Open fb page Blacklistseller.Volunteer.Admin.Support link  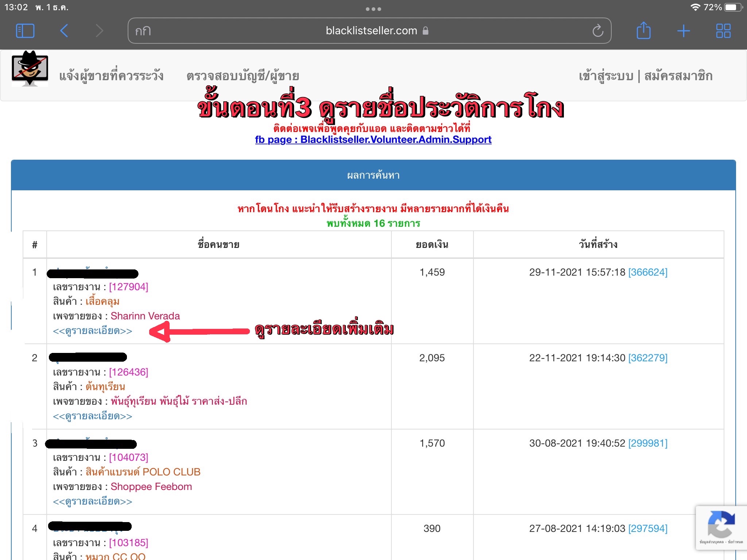[373, 140]
